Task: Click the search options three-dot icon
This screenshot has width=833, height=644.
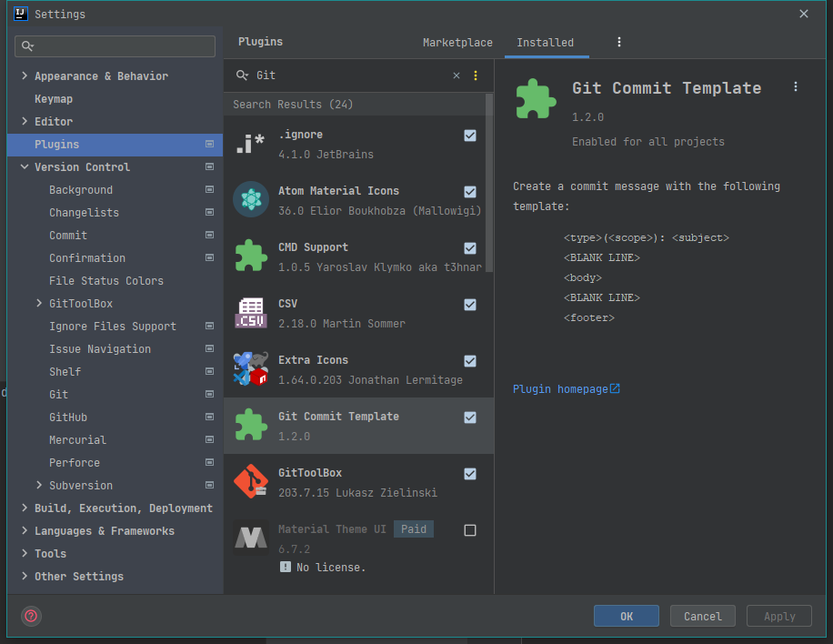Action: (x=475, y=75)
